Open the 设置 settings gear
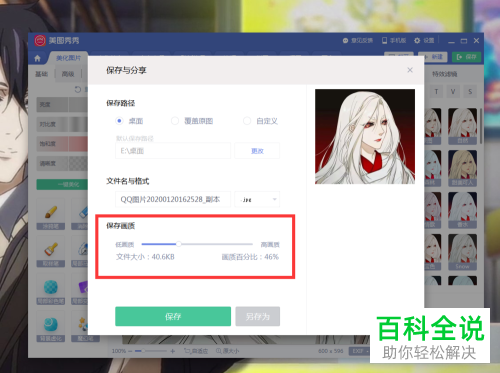500x373 pixels. point(424,41)
